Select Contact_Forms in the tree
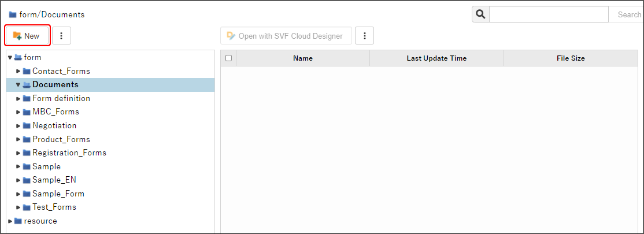This screenshot has width=644, height=234. (61, 72)
